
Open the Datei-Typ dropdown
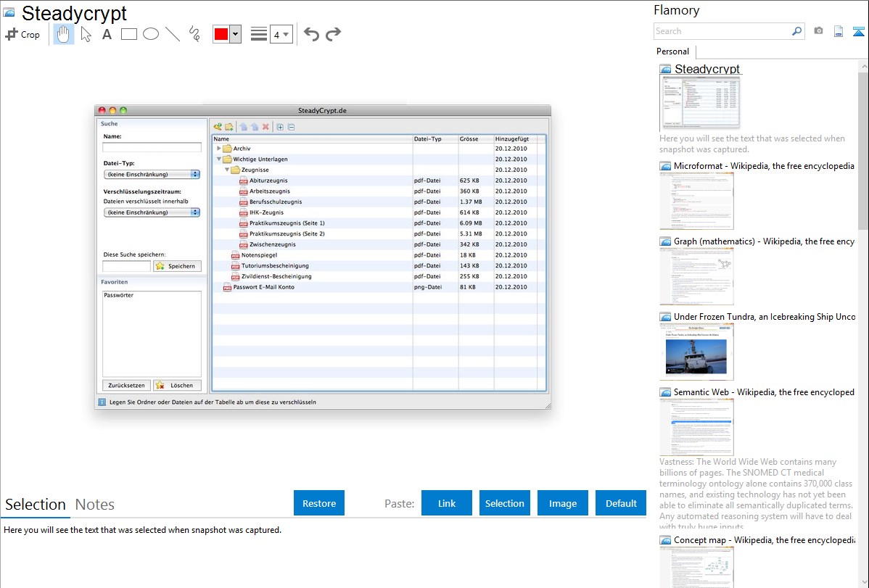point(152,175)
